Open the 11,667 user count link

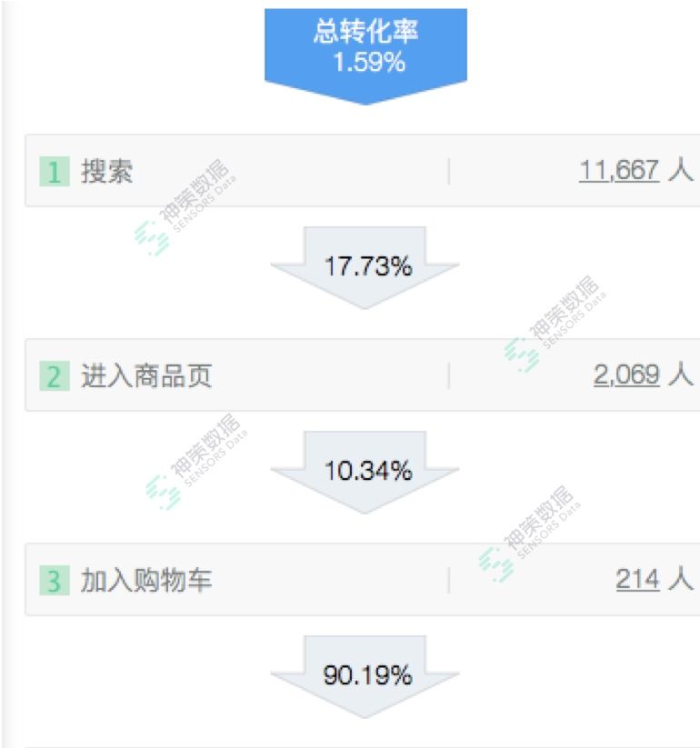[618, 170]
